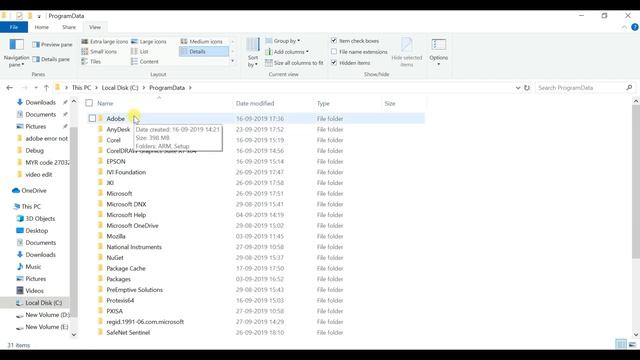Viewport: 640px width, 360px height.
Task: Open Group by dropdown
Action: tap(283, 41)
